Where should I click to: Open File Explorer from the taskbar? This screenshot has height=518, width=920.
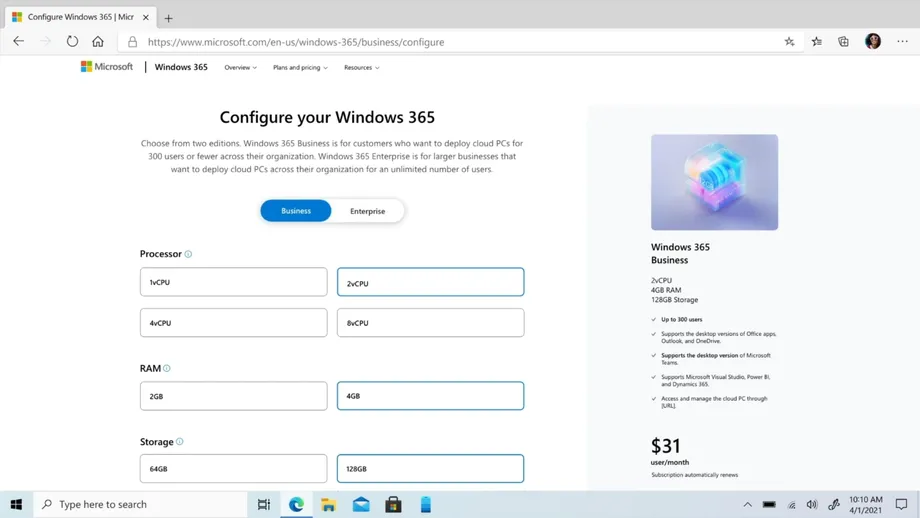(x=329, y=505)
